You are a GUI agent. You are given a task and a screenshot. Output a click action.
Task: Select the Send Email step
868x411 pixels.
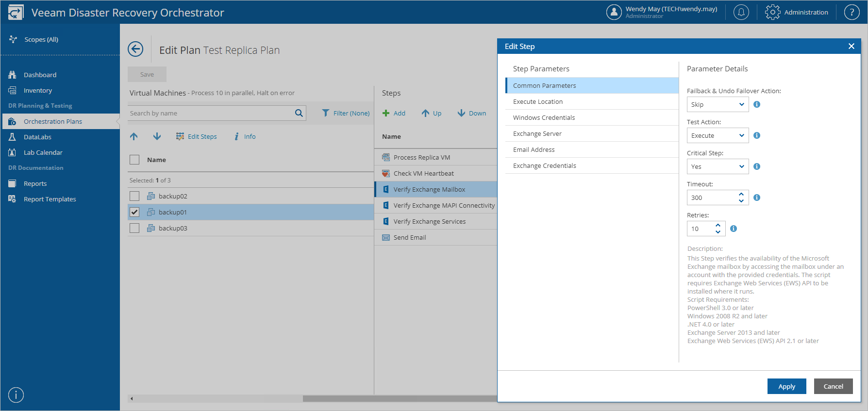tap(435, 237)
